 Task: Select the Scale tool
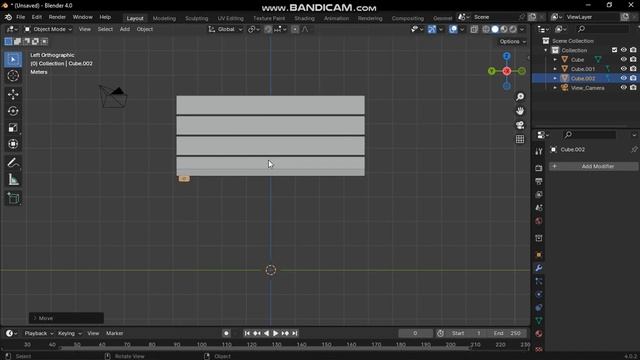(x=13, y=127)
